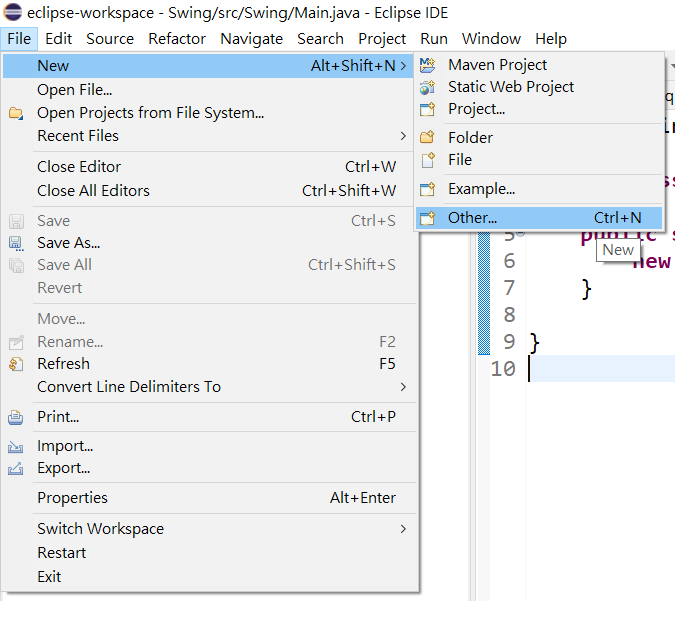Place cursor on empty editor line 10
Viewport: 696px width, 619px height.
(602, 369)
